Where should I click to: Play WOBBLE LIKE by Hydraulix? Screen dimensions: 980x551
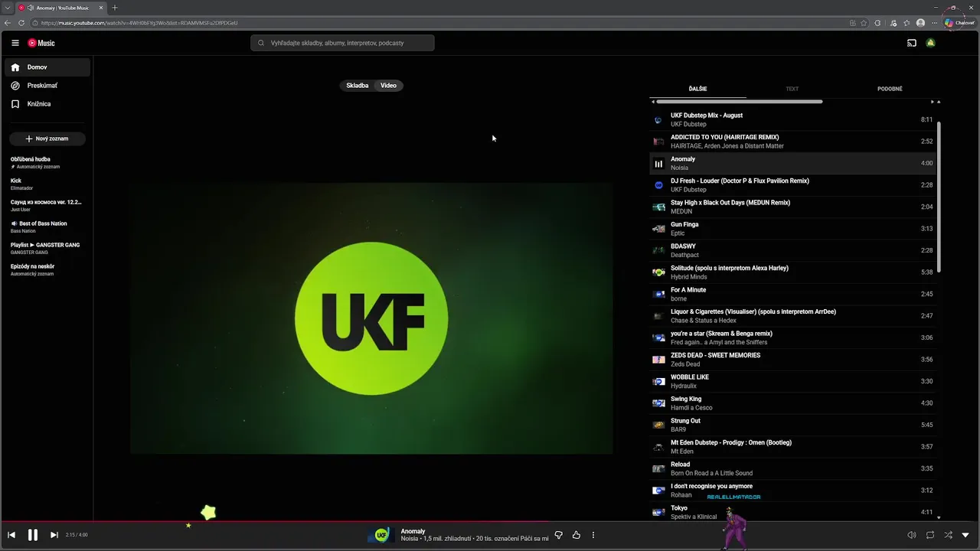pyautogui.click(x=792, y=381)
